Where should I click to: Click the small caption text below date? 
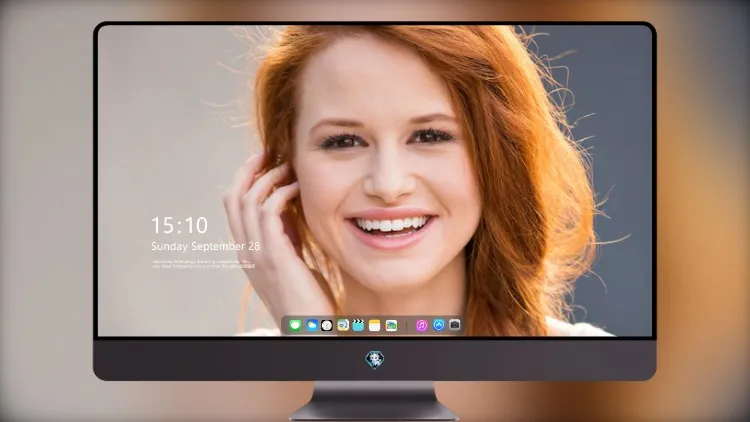pyautogui.click(x=203, y=264)
